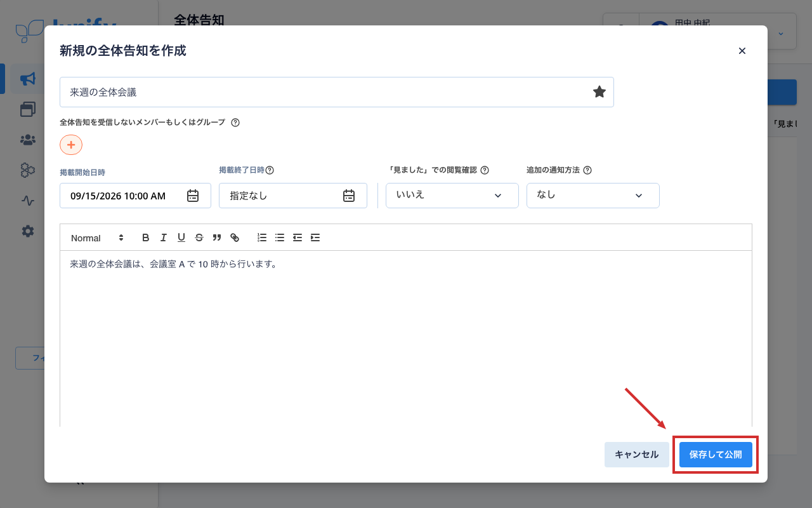Toggle bold formatting
The width and height of the screenshot is (812, 508).
pyautogui.click(x=146, y=237)
